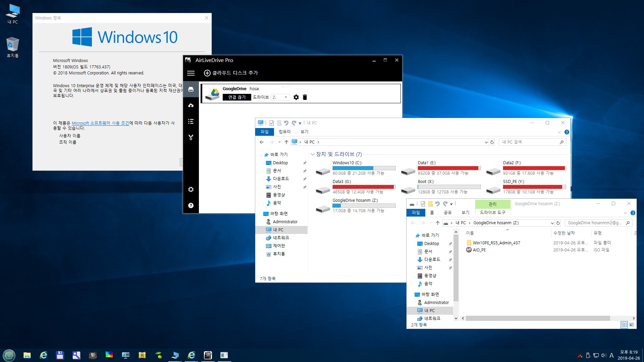Open the GoogleDrive address bar history dropdown
Viewport: 644px width, 362px height.
552,223
